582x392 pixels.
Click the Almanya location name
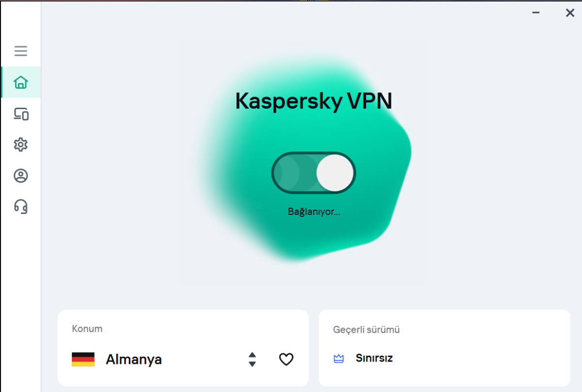134,359
